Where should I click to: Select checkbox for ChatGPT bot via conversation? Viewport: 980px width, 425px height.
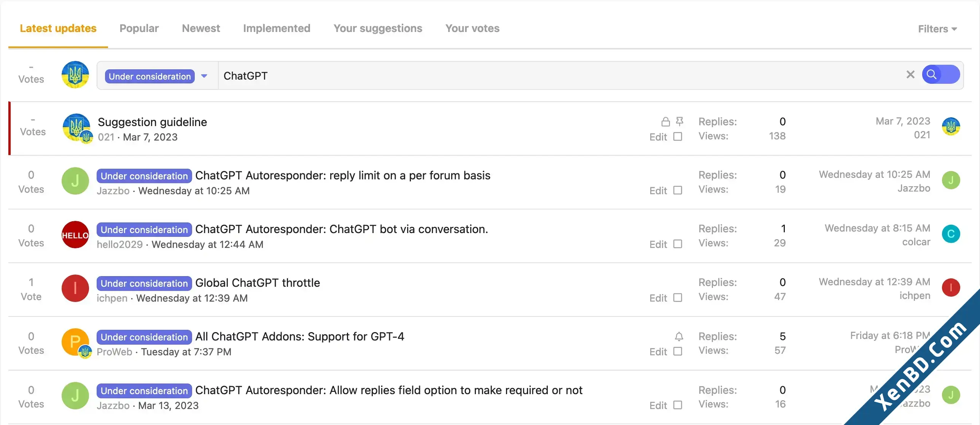(x=678, y=244)
